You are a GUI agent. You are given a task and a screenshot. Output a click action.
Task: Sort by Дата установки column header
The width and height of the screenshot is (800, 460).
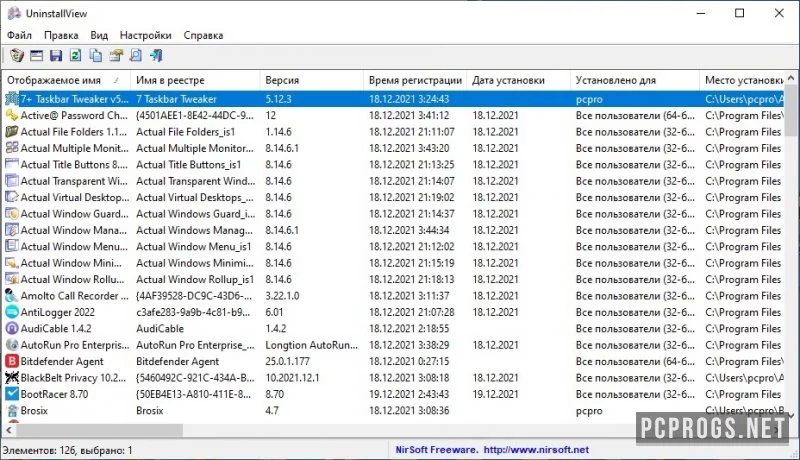[x=518, y=80]
